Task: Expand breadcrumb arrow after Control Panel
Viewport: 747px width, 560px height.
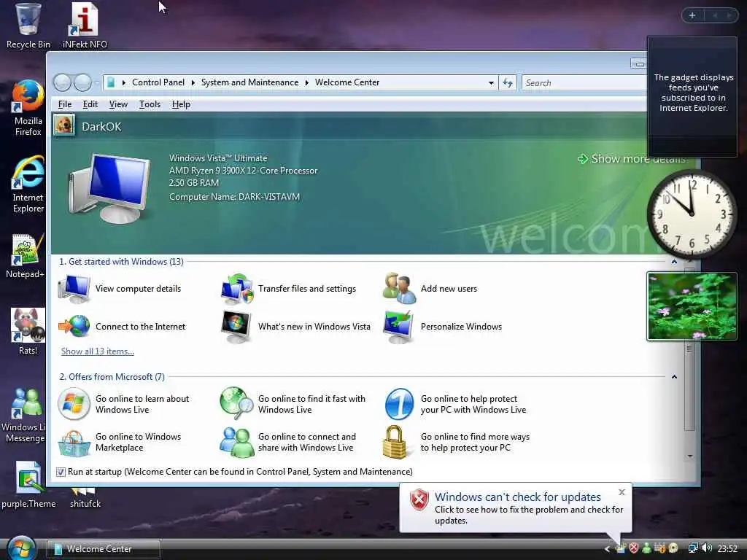Action: (x=193, y=82)
